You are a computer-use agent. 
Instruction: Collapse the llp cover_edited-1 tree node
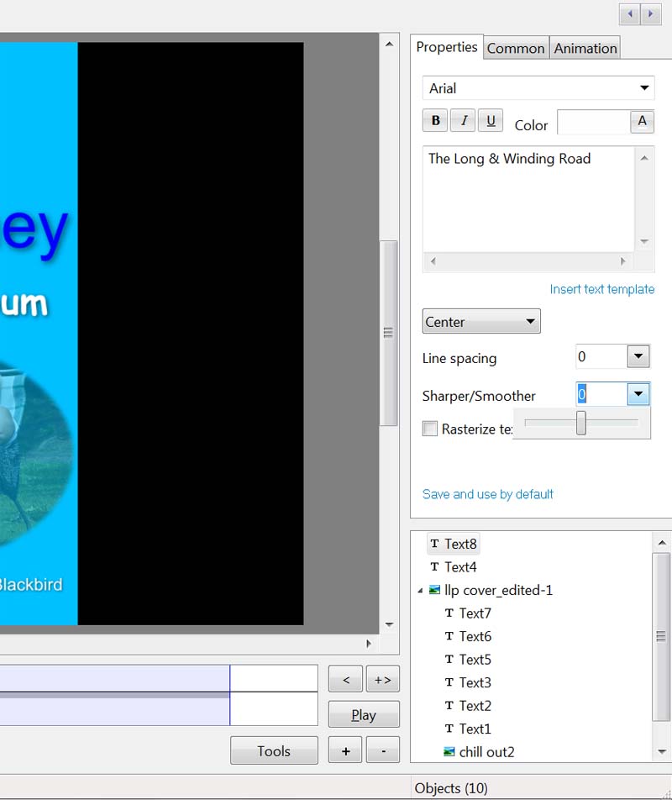tap(420, 591)
